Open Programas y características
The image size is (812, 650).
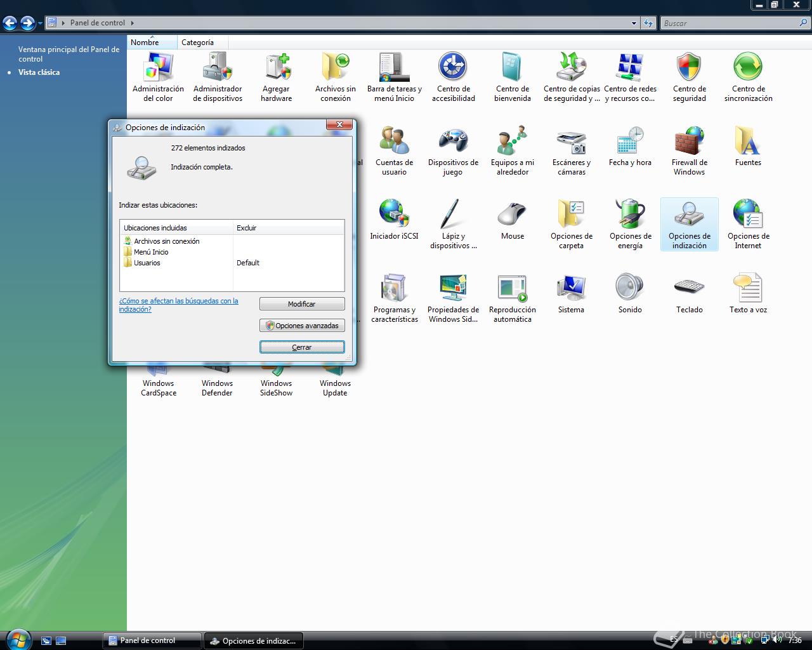[395, 298]
